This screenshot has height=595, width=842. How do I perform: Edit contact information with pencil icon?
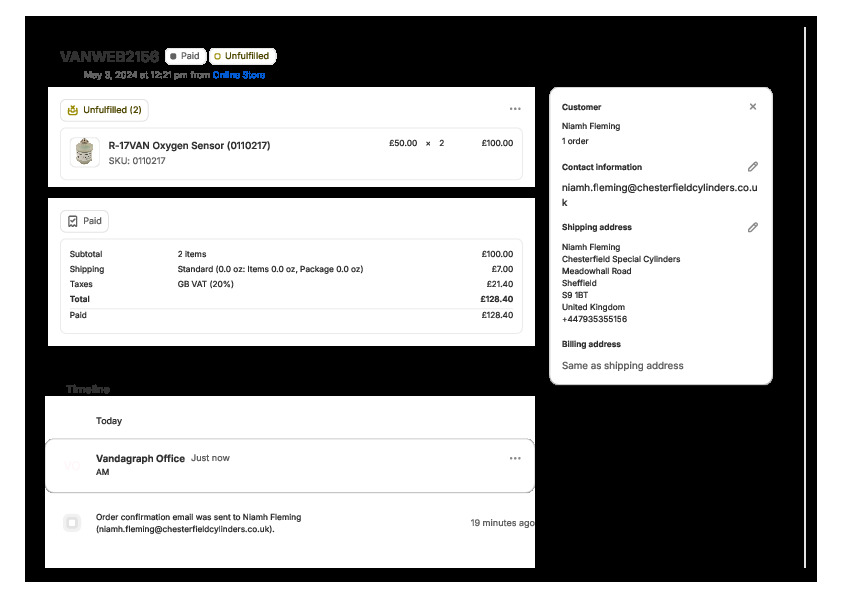(x=753, y=167)
